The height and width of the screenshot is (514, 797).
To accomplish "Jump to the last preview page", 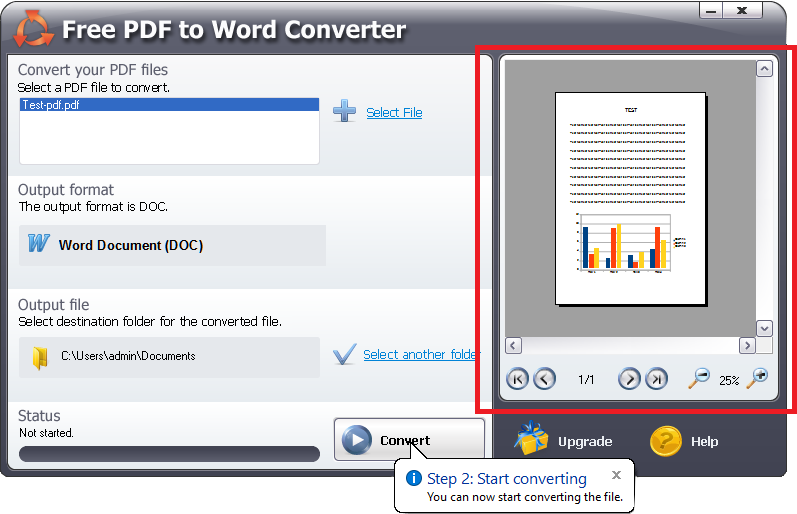I will (x=656, y=379).
